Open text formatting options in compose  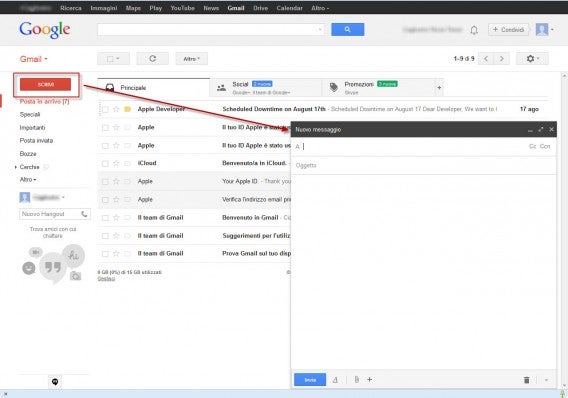(335, 380)
